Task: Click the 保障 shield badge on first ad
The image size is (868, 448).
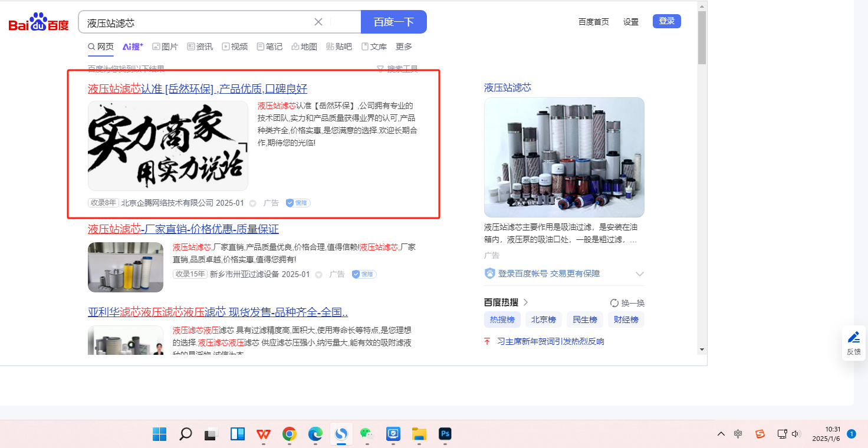Action: tap(298, 203)
